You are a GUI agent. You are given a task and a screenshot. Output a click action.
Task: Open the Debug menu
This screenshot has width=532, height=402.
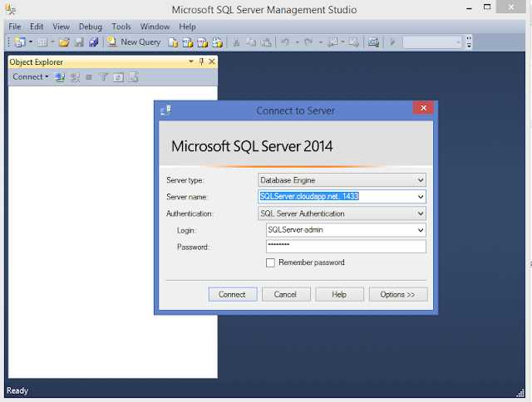click(91, 27)
